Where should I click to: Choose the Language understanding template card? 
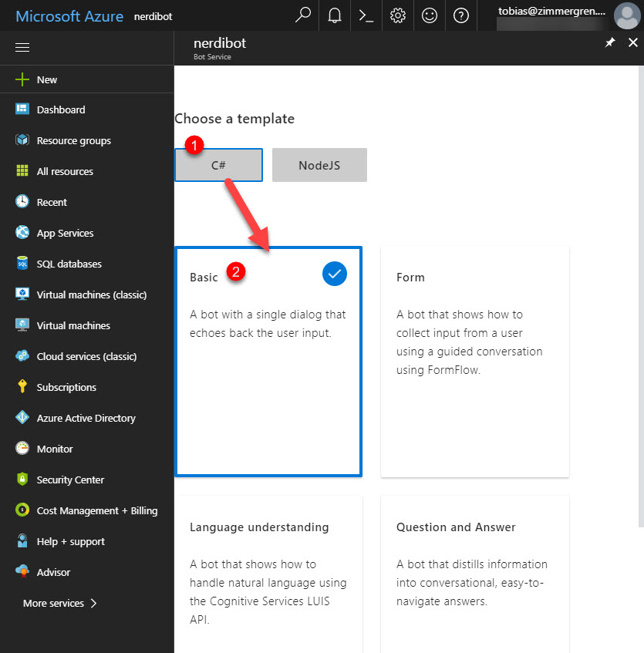268,574
